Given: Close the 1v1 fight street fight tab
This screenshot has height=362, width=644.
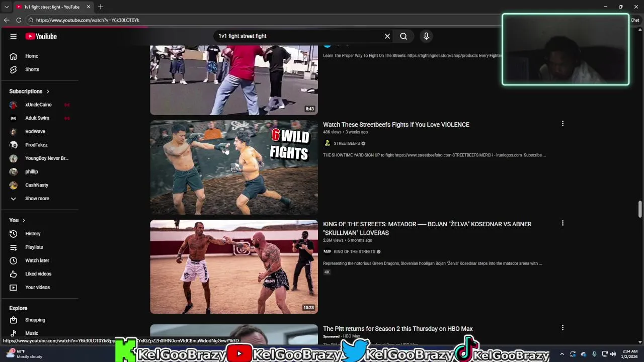Looking at the screenshot, I should (x=89, y=7).
